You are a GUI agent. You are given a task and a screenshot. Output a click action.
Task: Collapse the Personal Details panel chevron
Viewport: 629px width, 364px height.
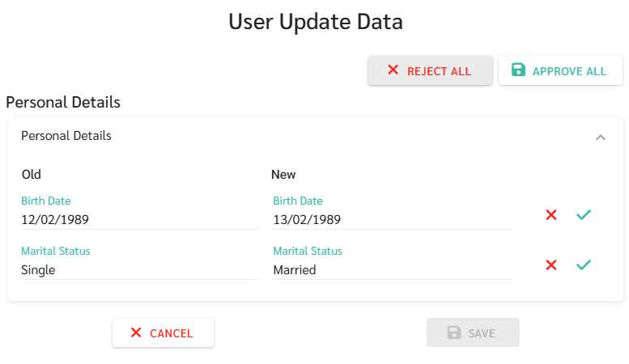coord(601,137)
